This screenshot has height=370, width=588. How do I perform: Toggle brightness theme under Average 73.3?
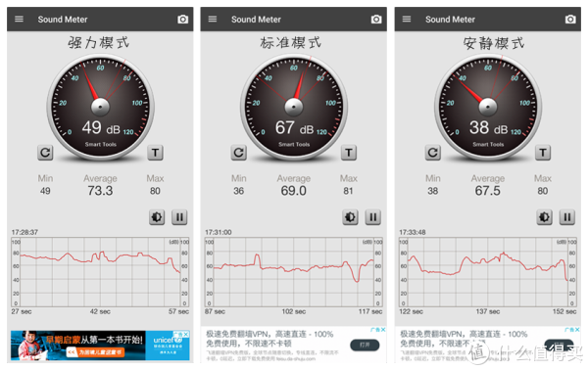pyautogui.click(x=157, y=217)
